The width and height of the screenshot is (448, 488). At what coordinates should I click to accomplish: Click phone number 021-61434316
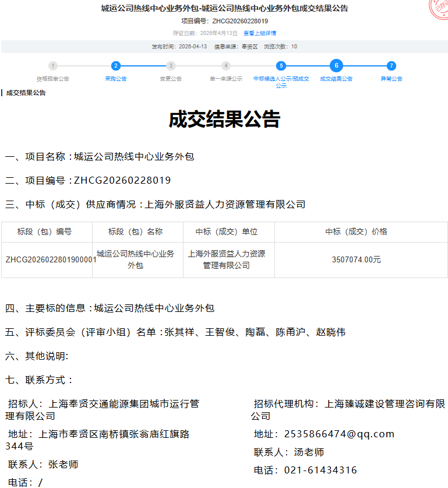(x=320, y=470)
